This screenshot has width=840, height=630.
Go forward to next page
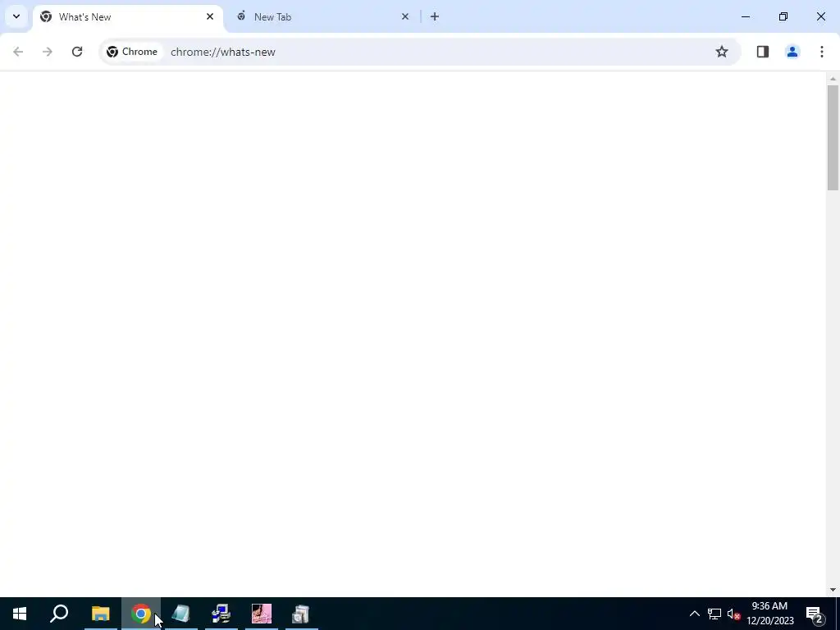coord(47,52)
